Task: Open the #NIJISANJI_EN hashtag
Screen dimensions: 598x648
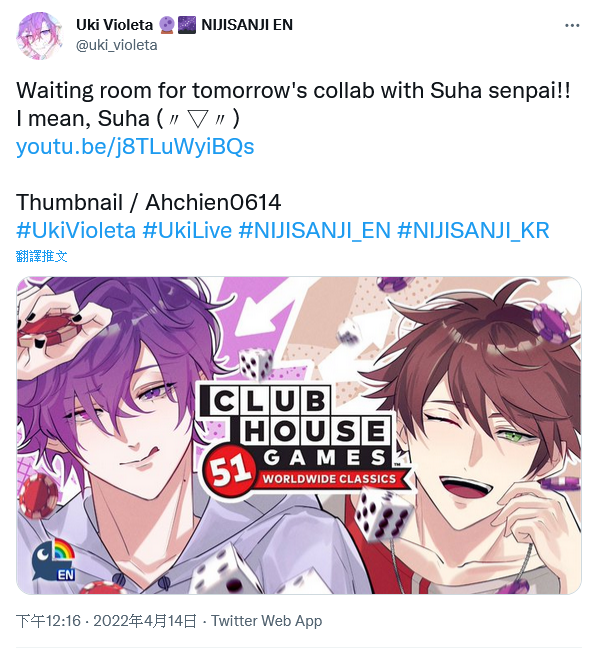Action: click(x=314, y=230)
